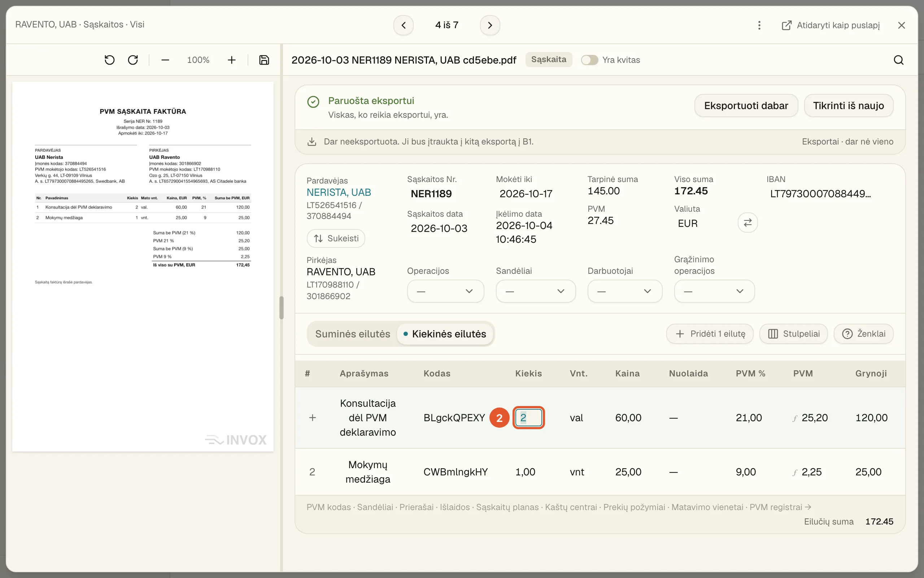Open invoice as page icon
Viewport: 924px width, 578px height.
coord(786,25)
